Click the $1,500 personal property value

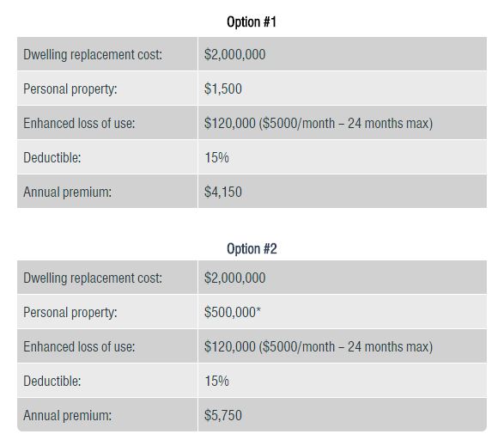(222, 89)
